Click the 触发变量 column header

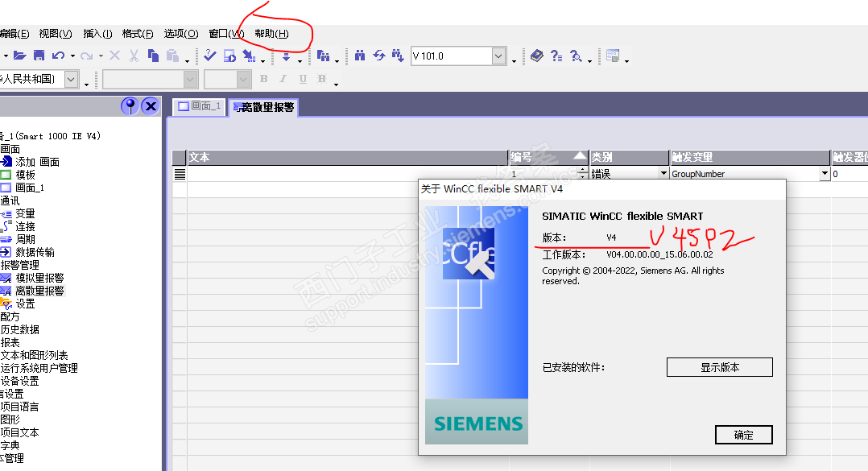point(750,157)
